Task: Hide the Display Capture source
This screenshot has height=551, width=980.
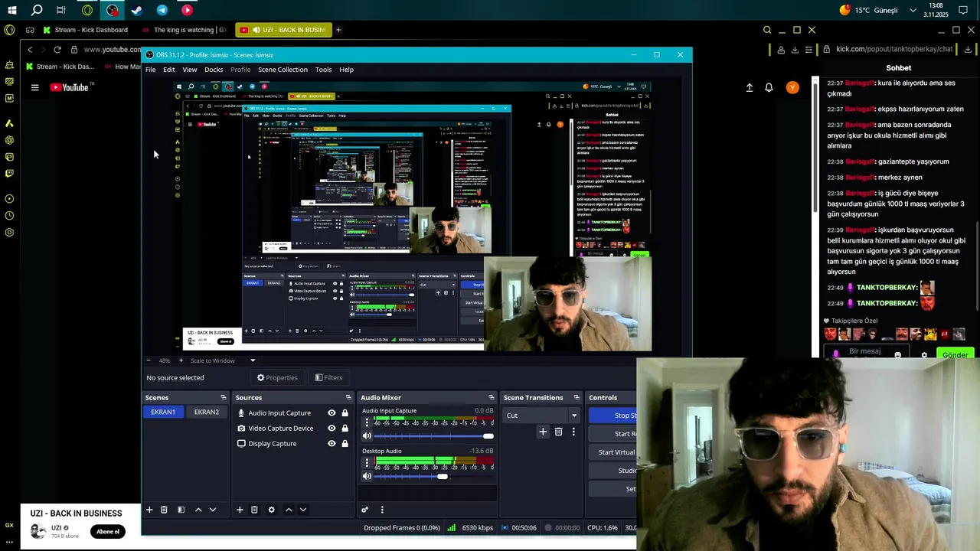Action: point(332,443)
